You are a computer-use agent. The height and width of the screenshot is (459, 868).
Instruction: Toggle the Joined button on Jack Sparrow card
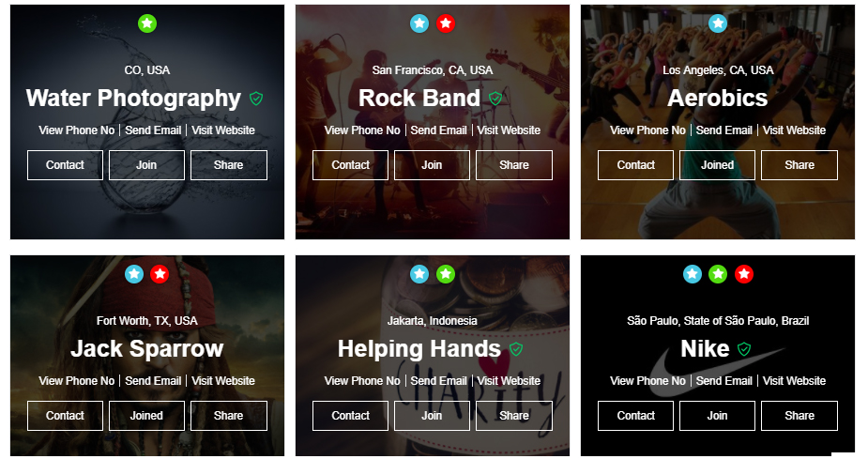146,416
